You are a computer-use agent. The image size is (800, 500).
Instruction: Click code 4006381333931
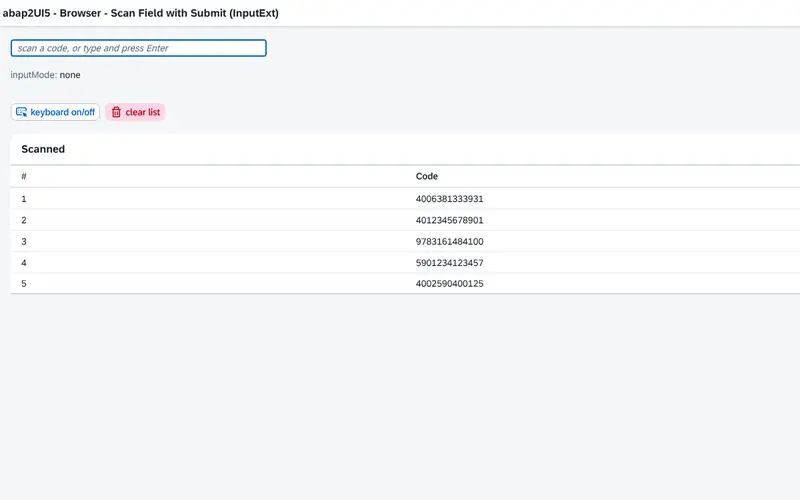449,199
